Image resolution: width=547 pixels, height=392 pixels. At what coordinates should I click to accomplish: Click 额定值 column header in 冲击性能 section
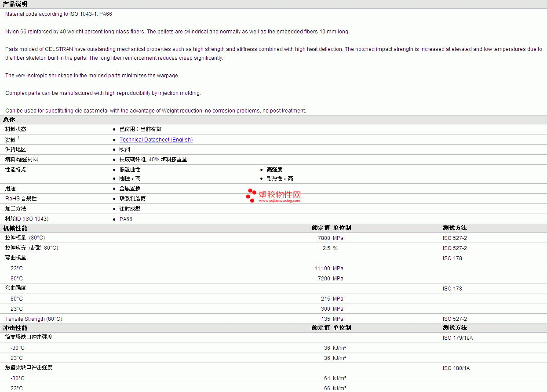[x=321, y=328]
